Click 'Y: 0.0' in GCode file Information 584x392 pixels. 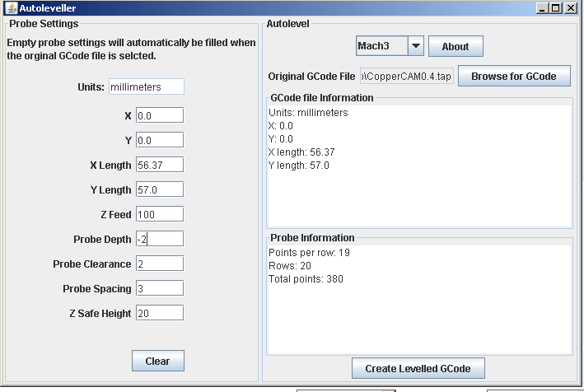click(x=280, y=139)
